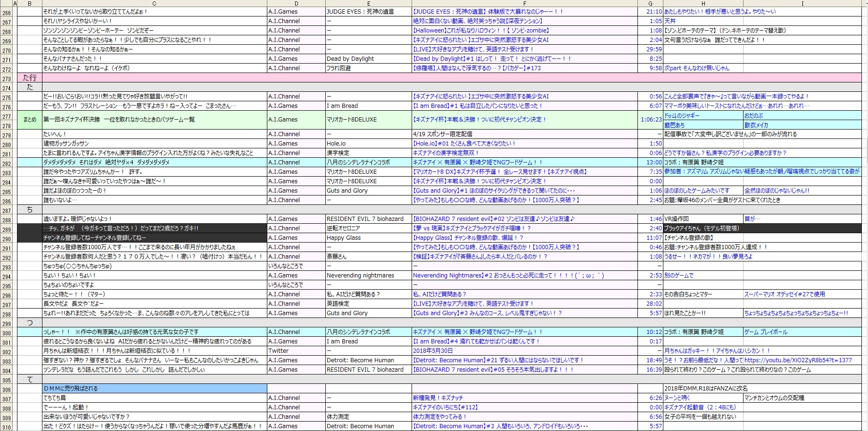The width and height of the screenshot is (868, 431).
Task: Open 【Detroit: Become Human】#21 link
Action: point(498,360)
